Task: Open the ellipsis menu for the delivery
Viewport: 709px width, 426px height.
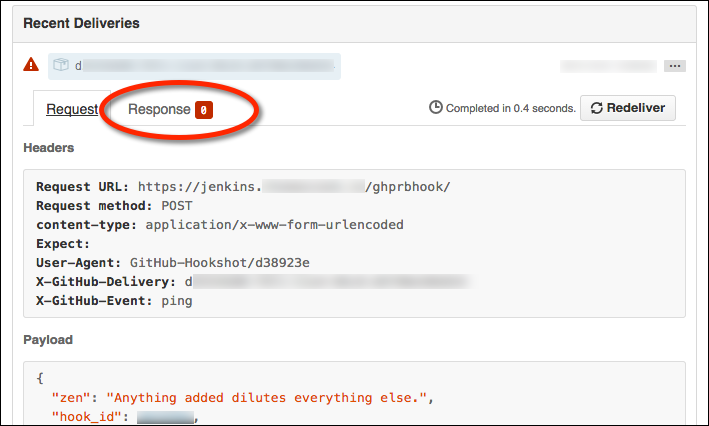Action: pos(675,66)
